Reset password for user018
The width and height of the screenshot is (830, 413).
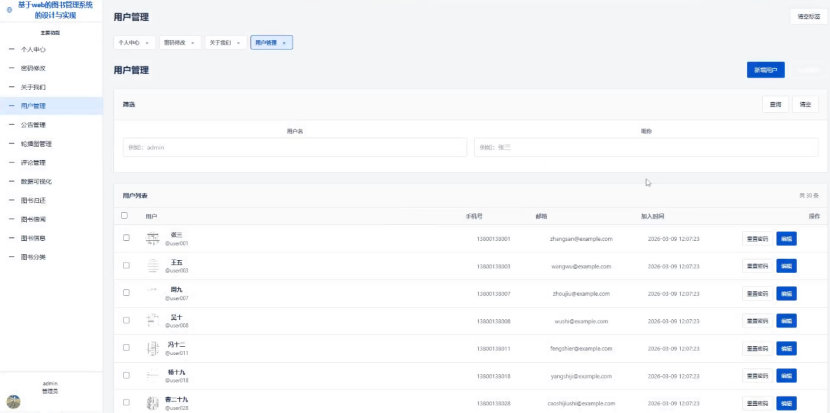coord(757,376)
